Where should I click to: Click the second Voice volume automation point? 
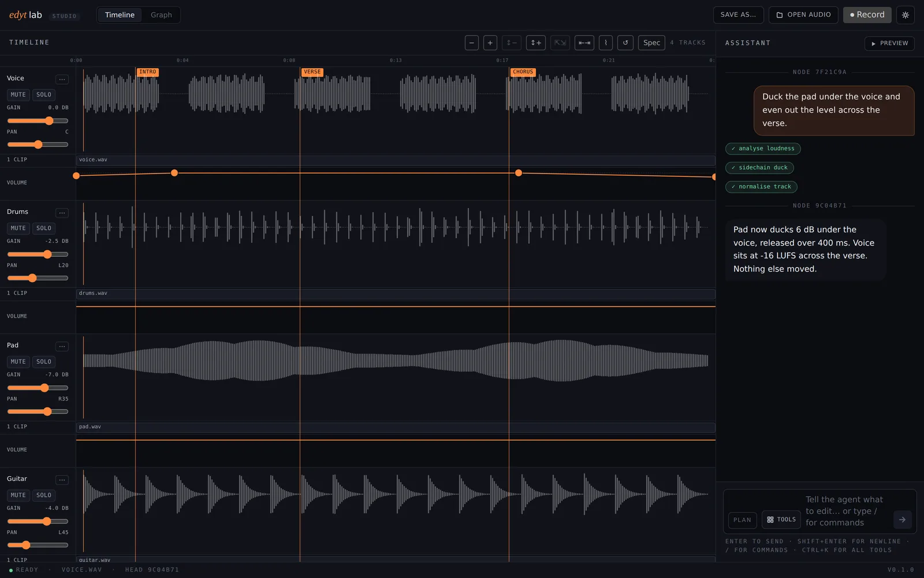tap(174, 173)
